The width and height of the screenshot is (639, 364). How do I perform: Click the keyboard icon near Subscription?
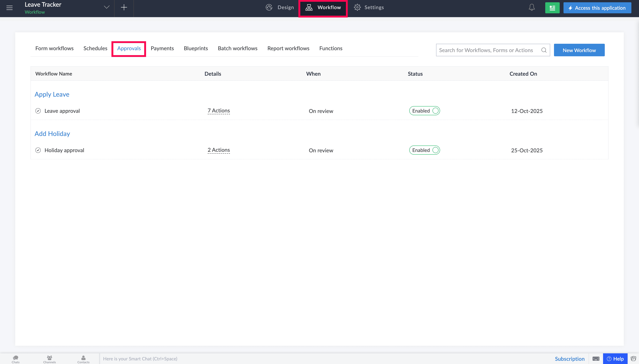coord(596,359)
